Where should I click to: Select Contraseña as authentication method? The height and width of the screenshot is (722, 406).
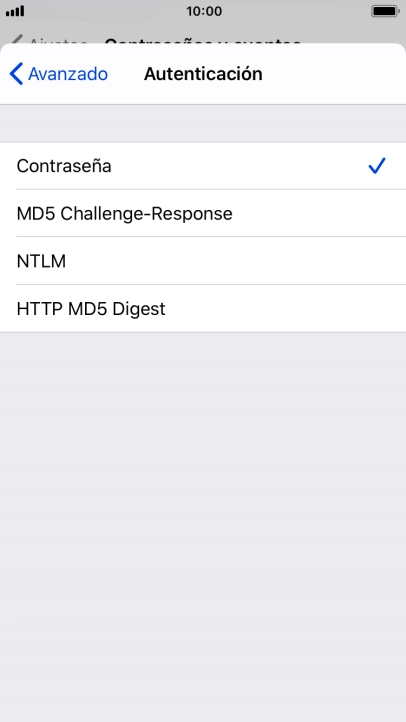(203, 166)
